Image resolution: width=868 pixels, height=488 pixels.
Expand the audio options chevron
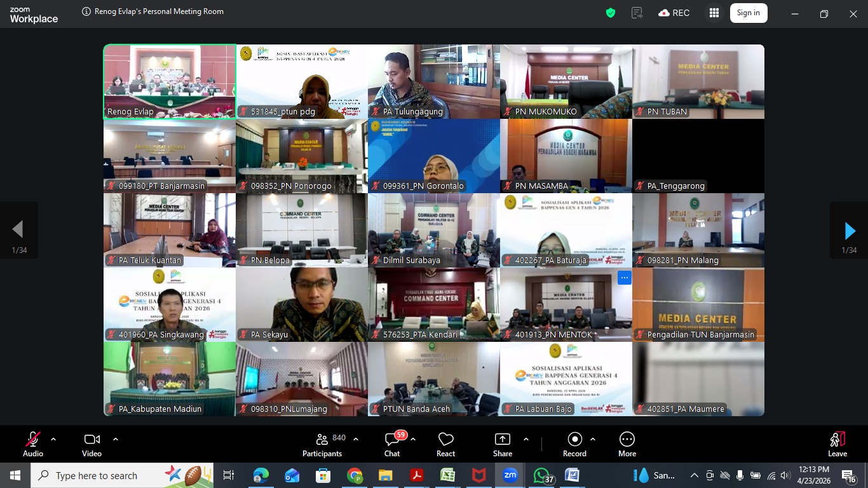pyautogui.click(x=52, y=438)
